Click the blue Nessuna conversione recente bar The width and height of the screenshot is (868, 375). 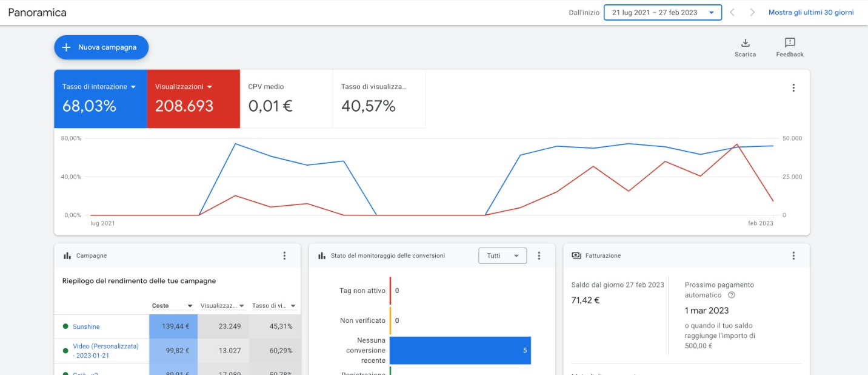tap(459, 351)
